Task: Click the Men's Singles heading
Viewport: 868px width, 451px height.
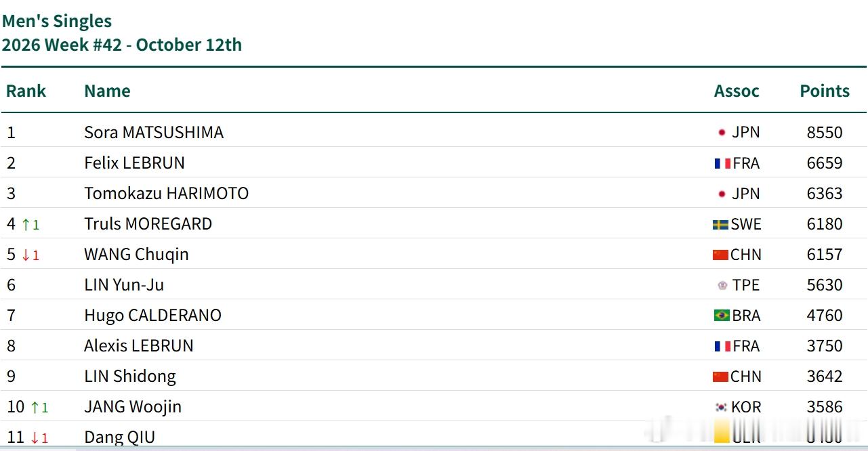Action: pyautogui.click(x=57, y=21)
